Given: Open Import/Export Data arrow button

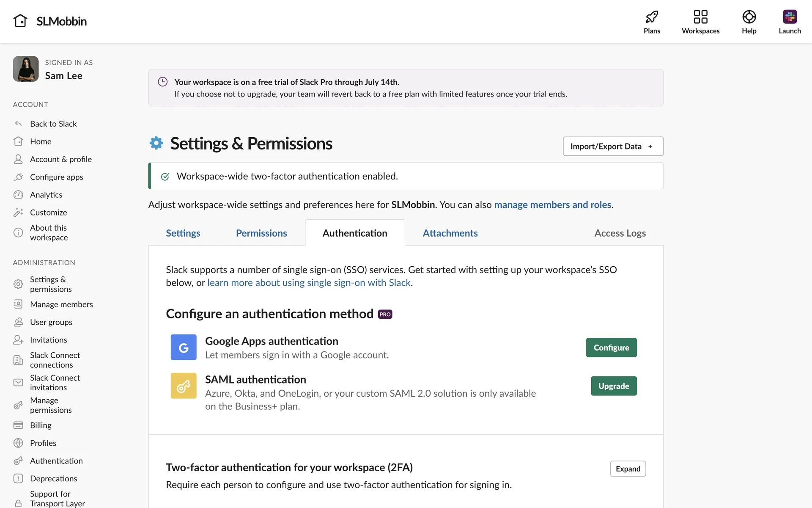Looking at the screenshot, I should pos(613,146).
